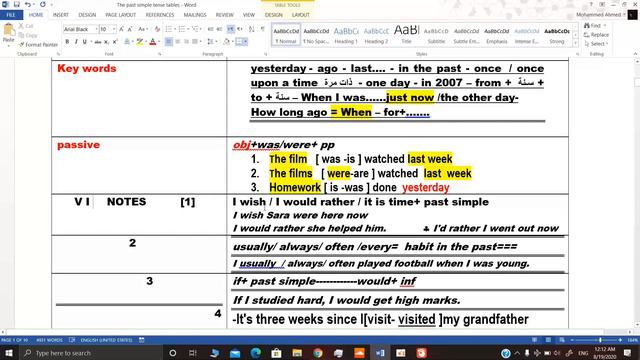Collapse the ribbon
The width and height of the screenshot is (640, 360).
point(635,54)
